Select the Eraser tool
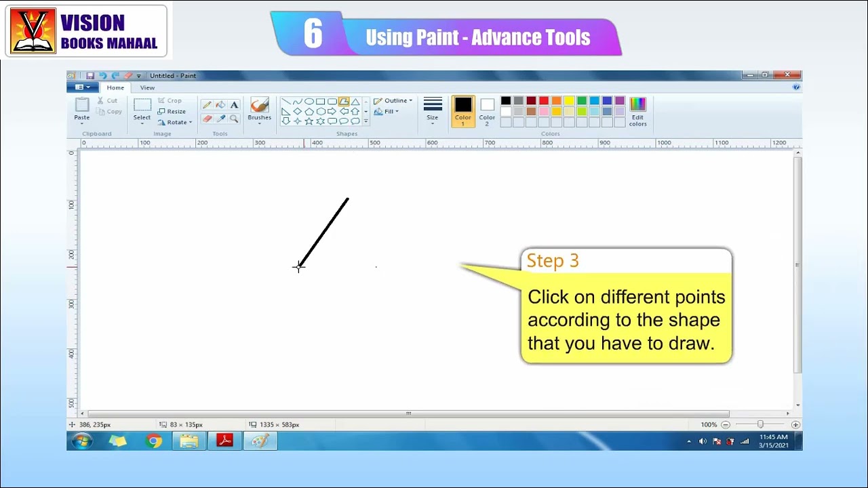 [x=207, y=119]
